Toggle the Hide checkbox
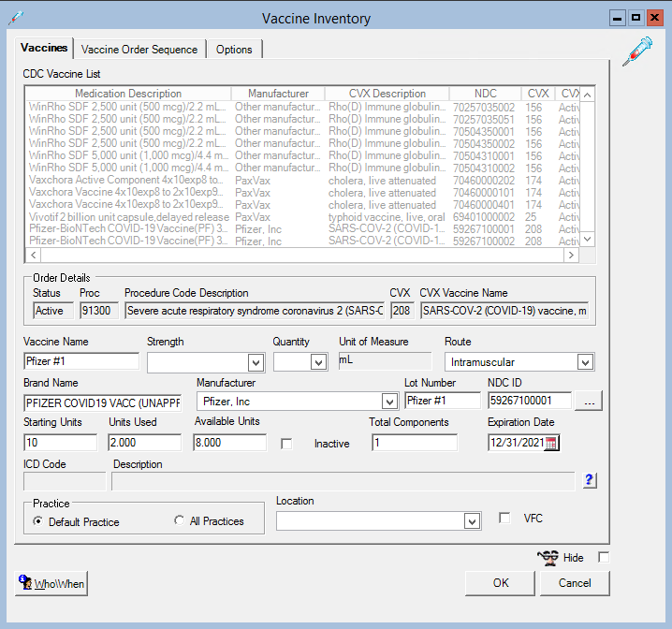Viewport: 672px width, 629px height. [x=604, y=558]
